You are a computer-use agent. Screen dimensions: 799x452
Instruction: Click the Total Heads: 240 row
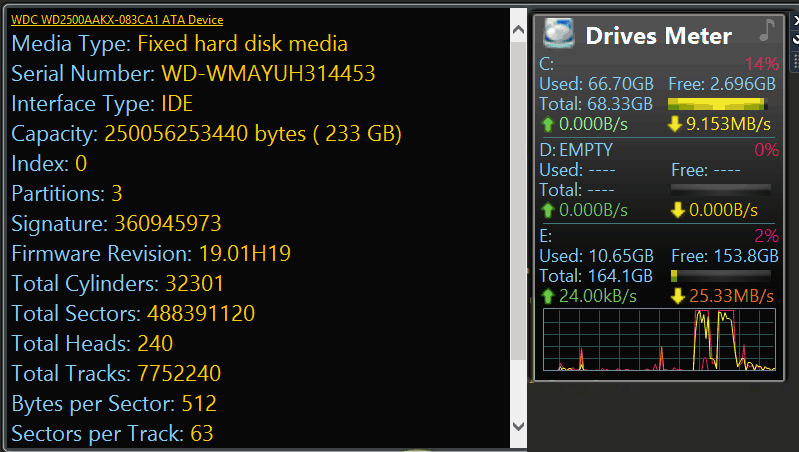[92, 344]
